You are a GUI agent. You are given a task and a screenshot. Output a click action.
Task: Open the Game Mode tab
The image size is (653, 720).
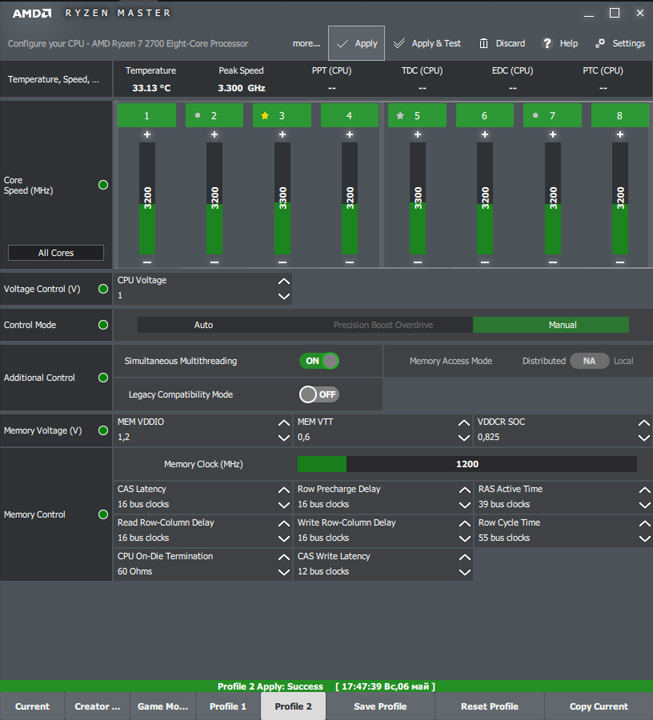[x=163, y=706]
